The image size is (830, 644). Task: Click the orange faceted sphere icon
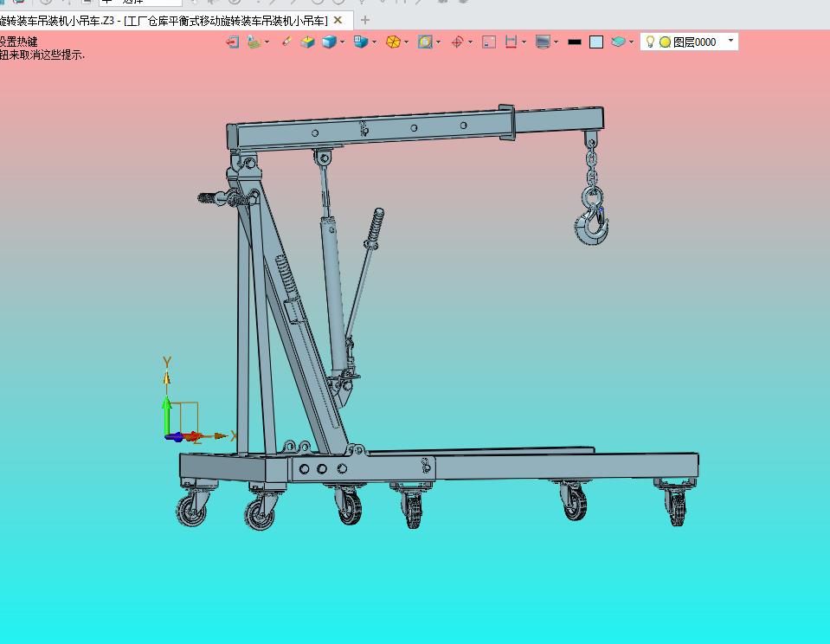(393, 42)
